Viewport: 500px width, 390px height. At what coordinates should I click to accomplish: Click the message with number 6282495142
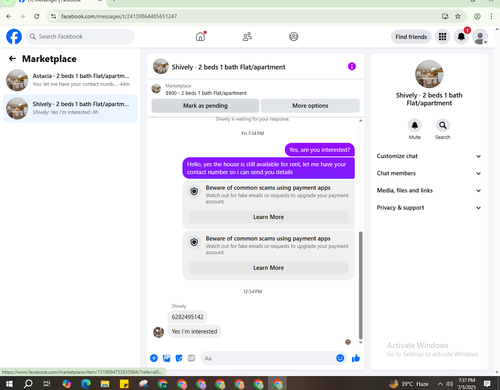pyautogui.click(x=187, y=317)
